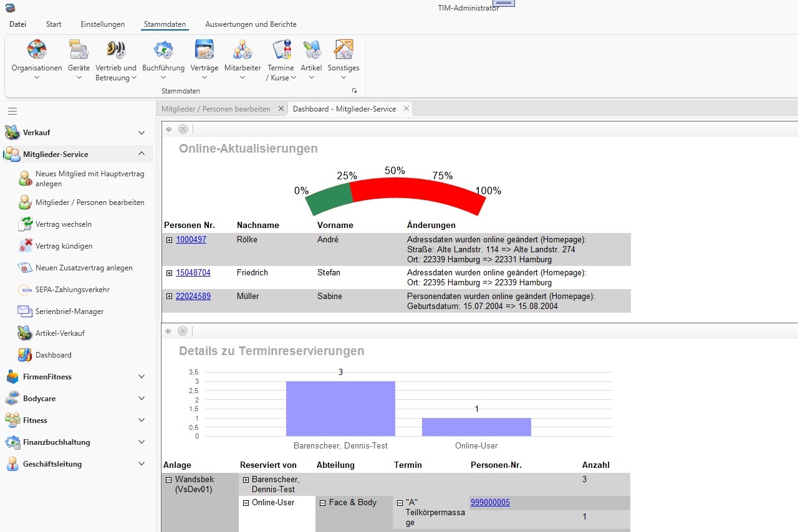This screenshot has width=798, height=532.
Task: Open the Verträge dropdown arrow
Action: tap(204, 77)
